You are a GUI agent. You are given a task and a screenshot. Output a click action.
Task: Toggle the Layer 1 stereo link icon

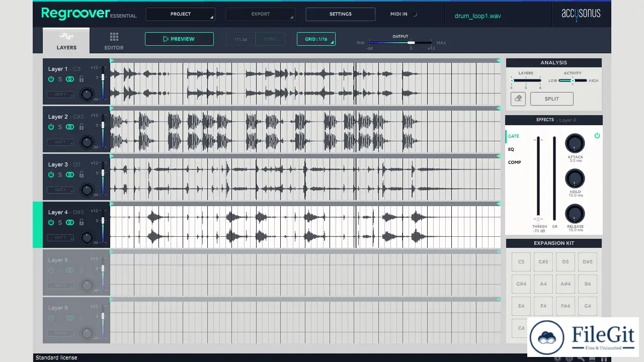tap(70, 79)
